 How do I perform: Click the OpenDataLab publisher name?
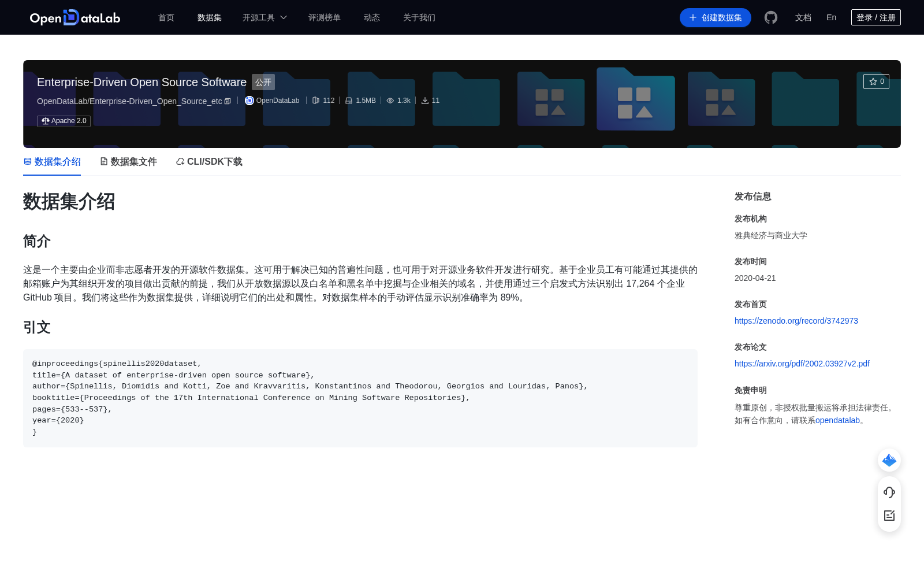point(278,101)
